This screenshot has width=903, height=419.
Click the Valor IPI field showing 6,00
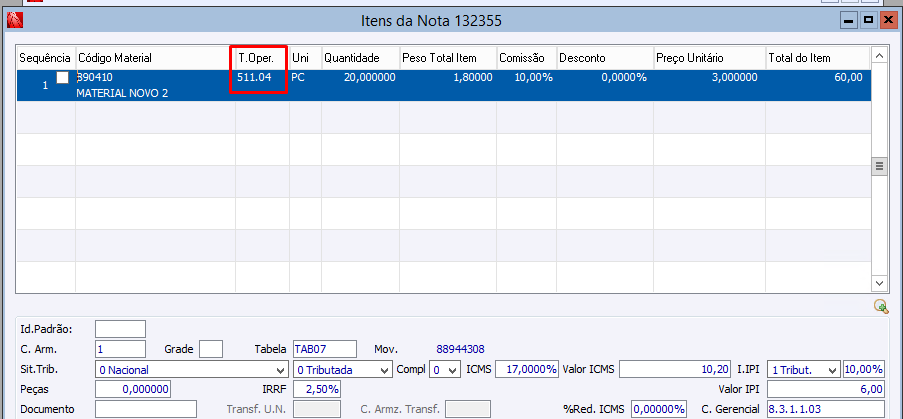(x=825, y=390)
